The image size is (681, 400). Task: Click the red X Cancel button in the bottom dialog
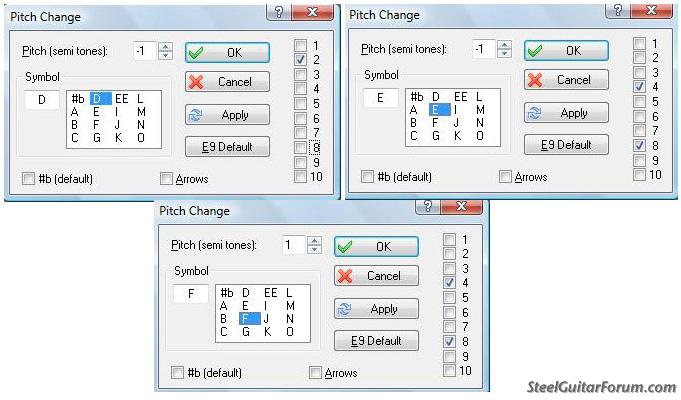pos(376,276)
